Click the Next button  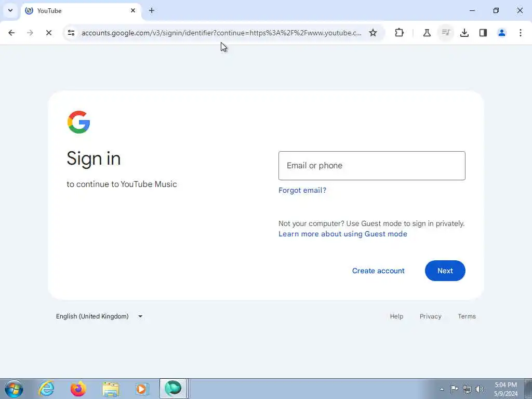[445, 271]
